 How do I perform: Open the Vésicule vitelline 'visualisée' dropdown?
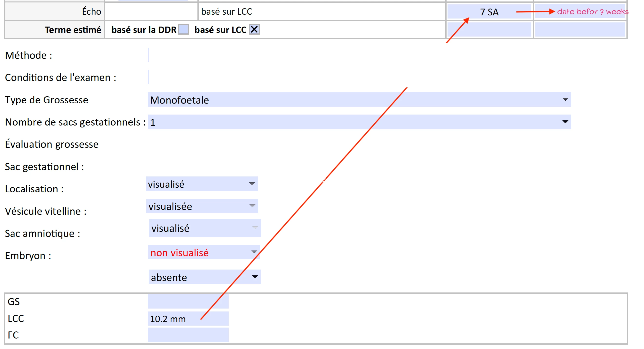pyautogui.click(x=252, y=206)
